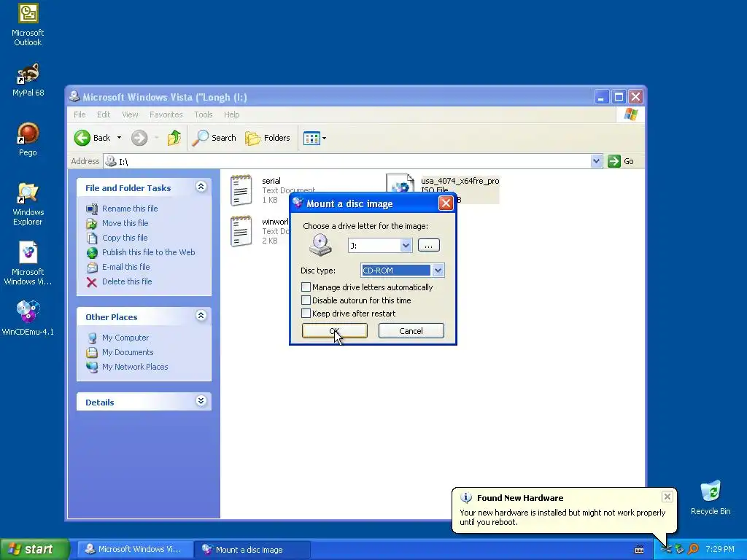The image size is (747, 560).
Task: Check Disable autorun for this time
Action: click(306, 300)
